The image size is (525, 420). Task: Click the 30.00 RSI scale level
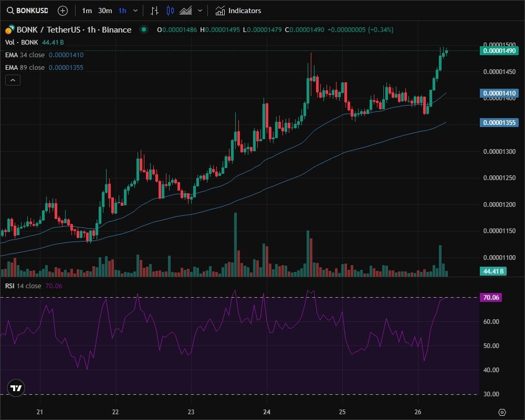point(491,394)
